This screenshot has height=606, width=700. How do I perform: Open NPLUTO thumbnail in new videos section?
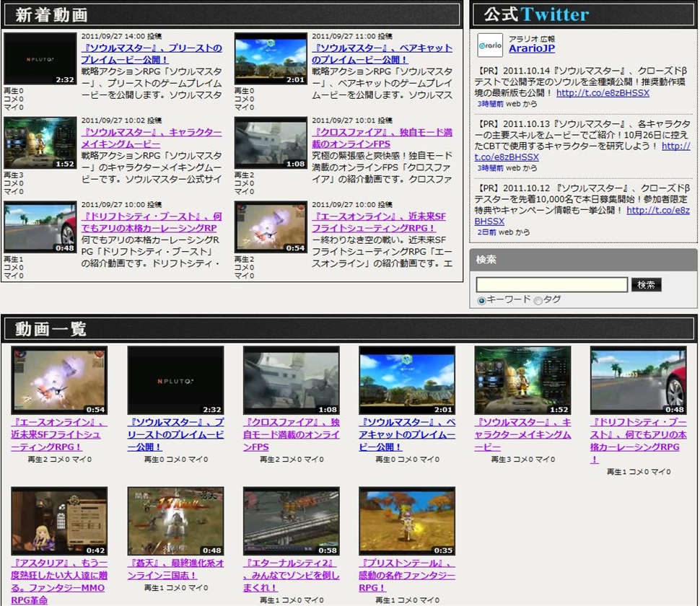[40, 58]
